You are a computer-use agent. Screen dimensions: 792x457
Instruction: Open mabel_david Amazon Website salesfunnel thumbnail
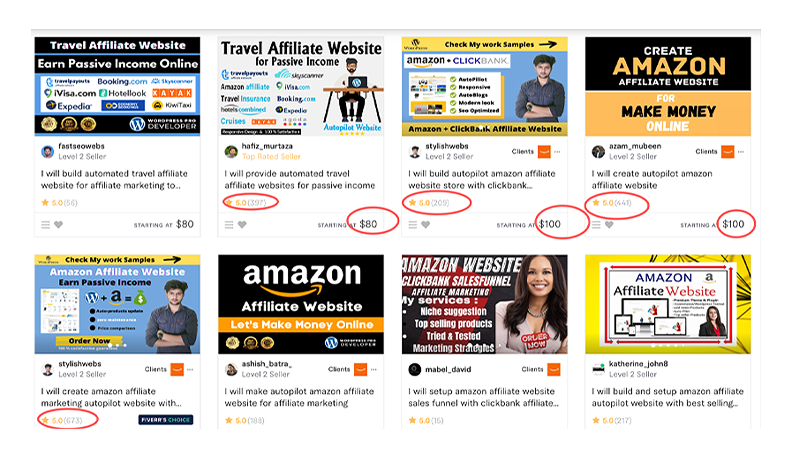click(484, 304)
